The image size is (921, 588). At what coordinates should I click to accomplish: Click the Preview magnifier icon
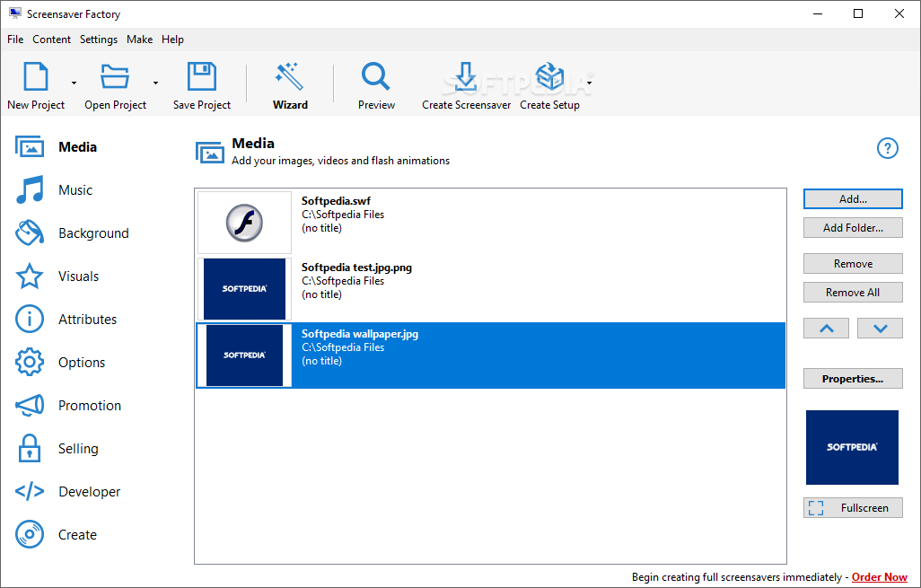click(x=376, y=76)
